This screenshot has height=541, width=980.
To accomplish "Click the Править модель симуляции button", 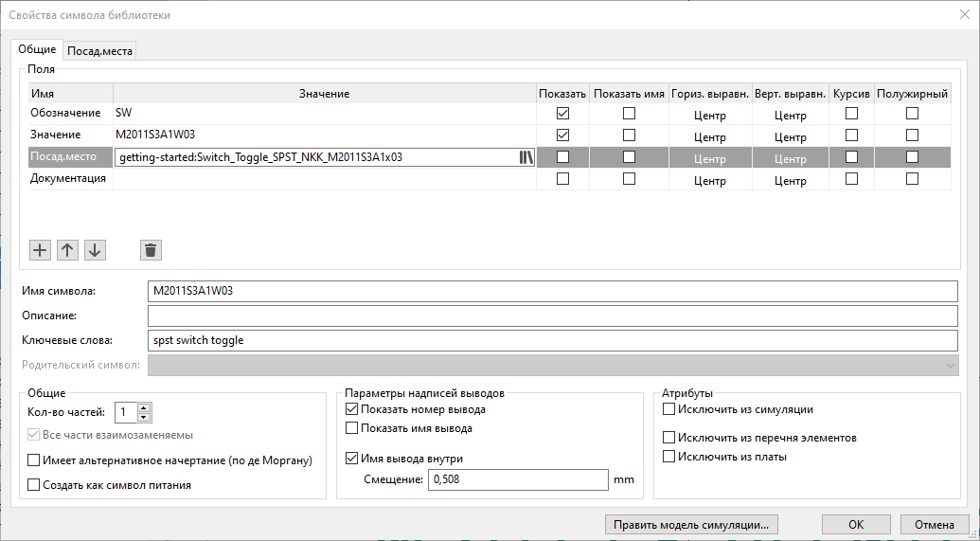I will click(x=696, y=524).
